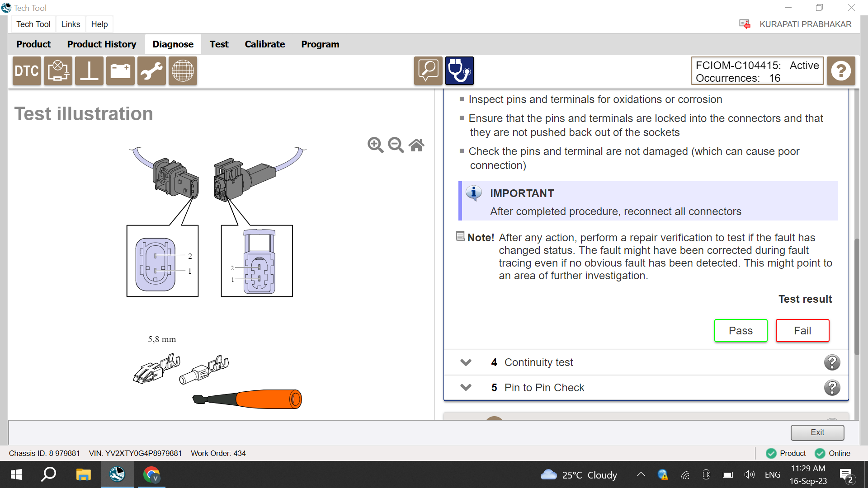Viewport: 868px width, 488px height.
Task: Expand step 5 Pin to Pin Check
Action: click(x=466, y=388)
